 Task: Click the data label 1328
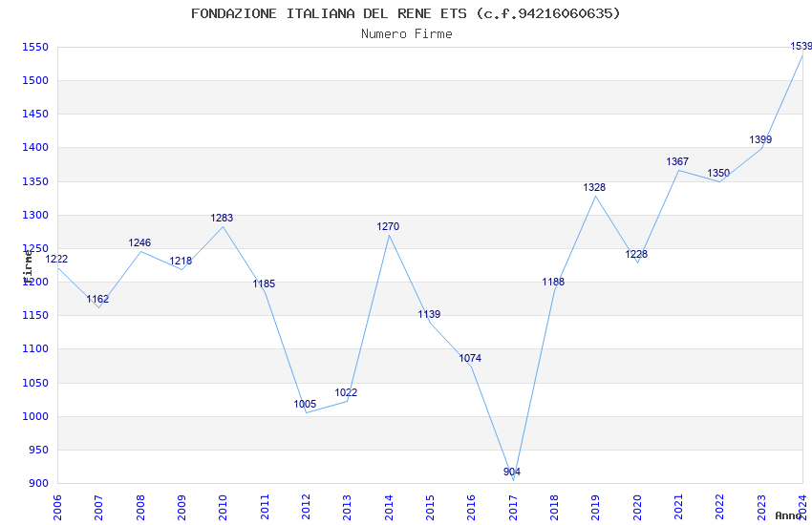(594, 187)
